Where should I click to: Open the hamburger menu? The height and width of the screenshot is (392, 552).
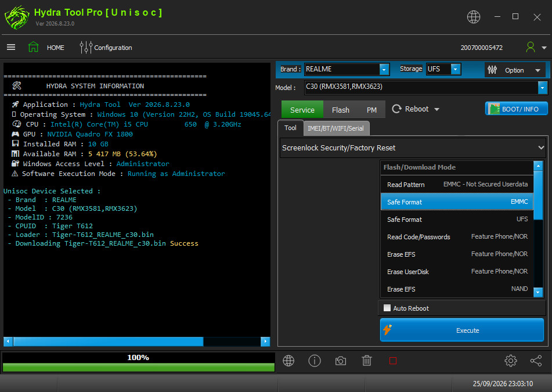[x=11, y=47]
